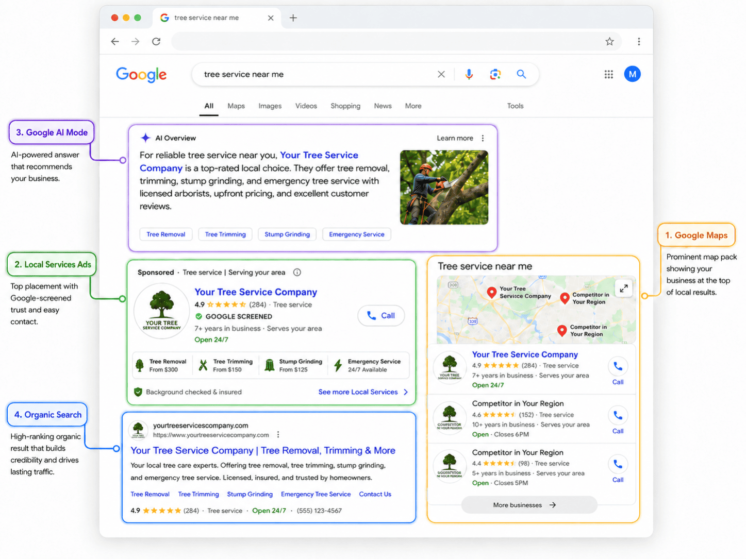Image resolution: width=746 pixels, height=560 pixels.
Task: Click the upper Competitor in Your Region map pin
Action: click(565, 298)
